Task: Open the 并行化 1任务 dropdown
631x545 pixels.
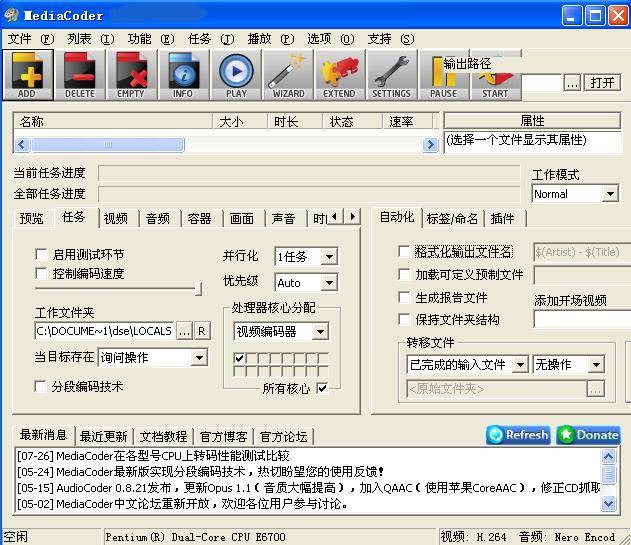Action: point(306,256)
